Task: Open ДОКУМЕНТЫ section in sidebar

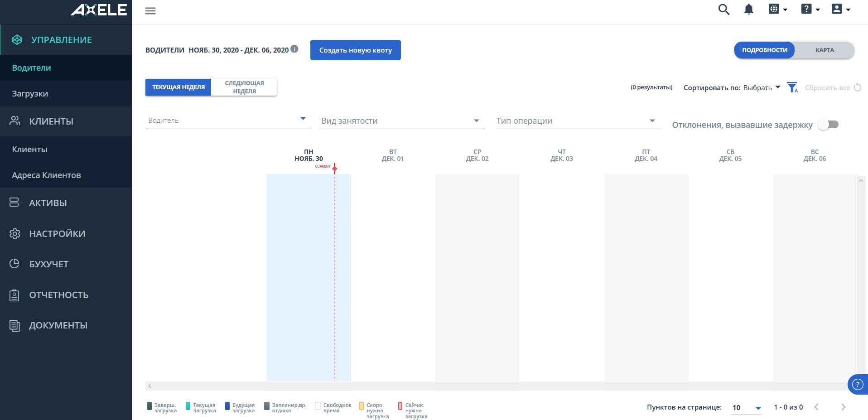Action: (x=66, y=325)
